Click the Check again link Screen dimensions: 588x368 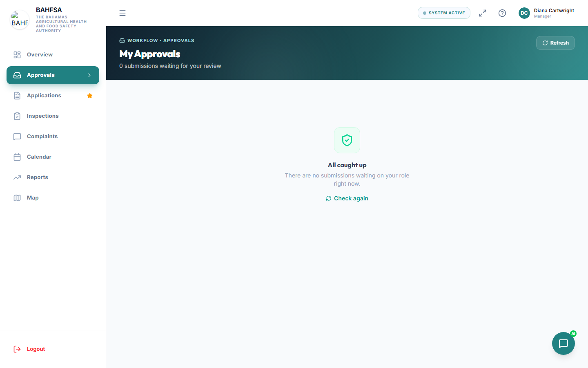(x=347, y=198)
